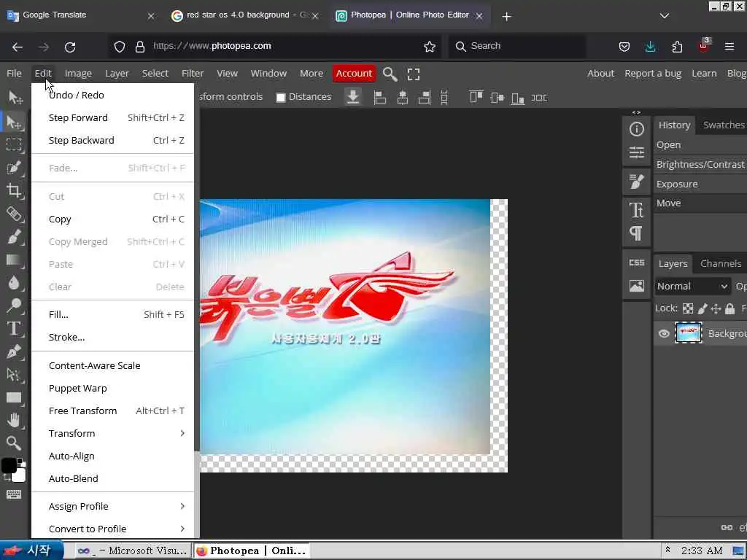Select the Hand tool

[14, 420]
